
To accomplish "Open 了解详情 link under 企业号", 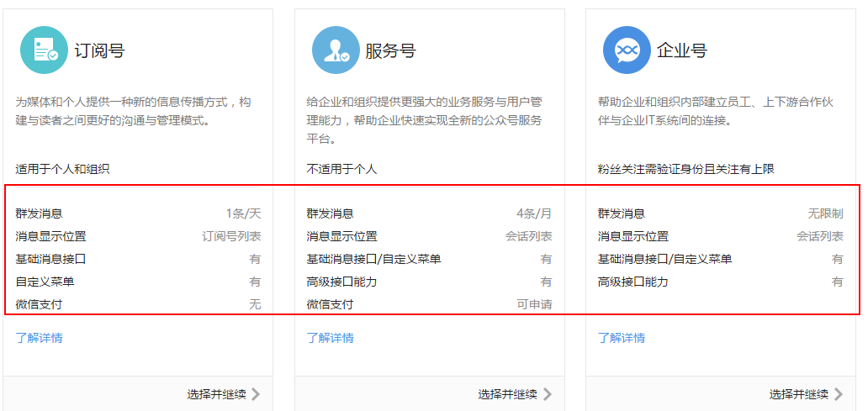I will pyautogui.click(x=621, y=338).
